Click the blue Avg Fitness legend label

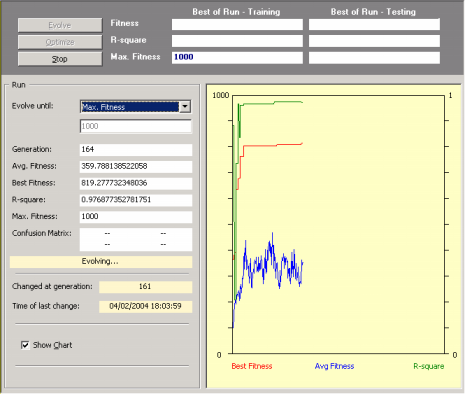coord(334,366)
